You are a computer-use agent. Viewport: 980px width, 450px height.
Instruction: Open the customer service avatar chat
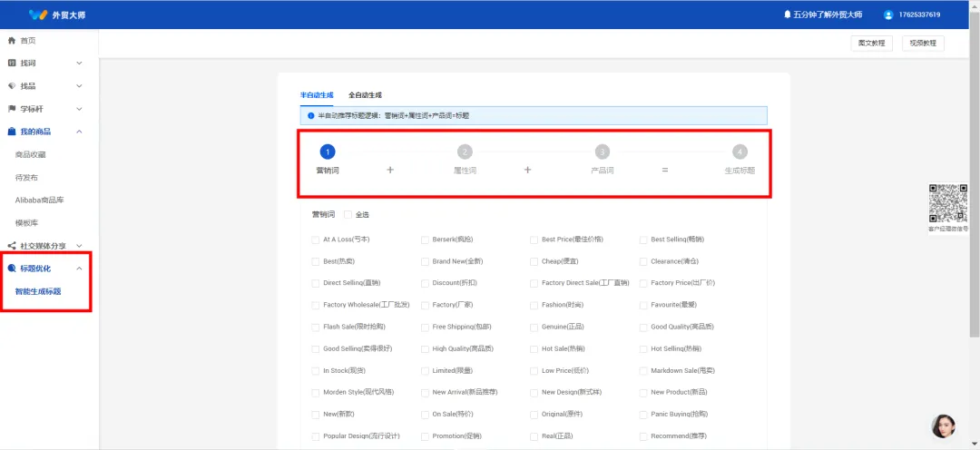[943, 426]
